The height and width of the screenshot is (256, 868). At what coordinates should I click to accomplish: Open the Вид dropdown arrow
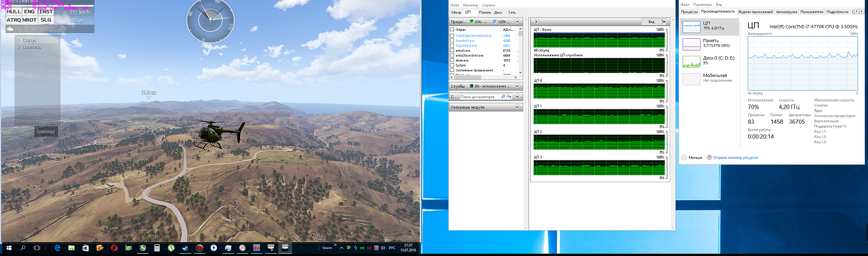click(x=664, y=22)
